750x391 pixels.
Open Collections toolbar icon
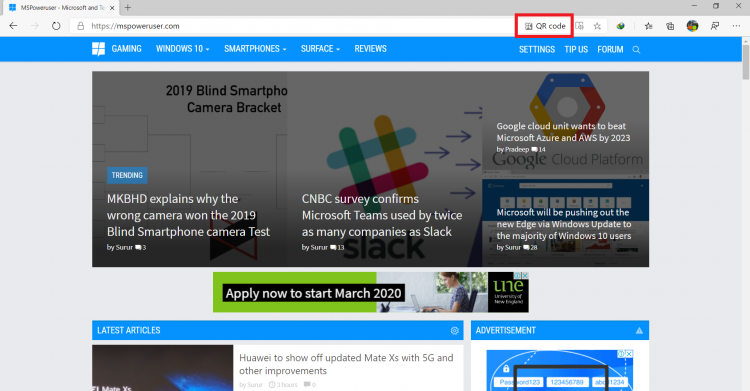[x=670, y=26]
